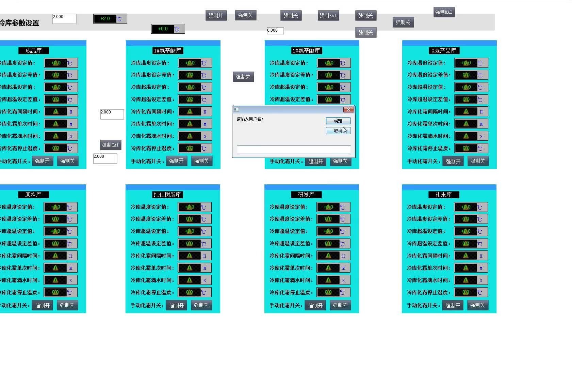The height and width of the screenshot is (368, 588).
Task: Set 1#氨基酸库 冷库温度设定差值 field
Action: coord(195,75)
